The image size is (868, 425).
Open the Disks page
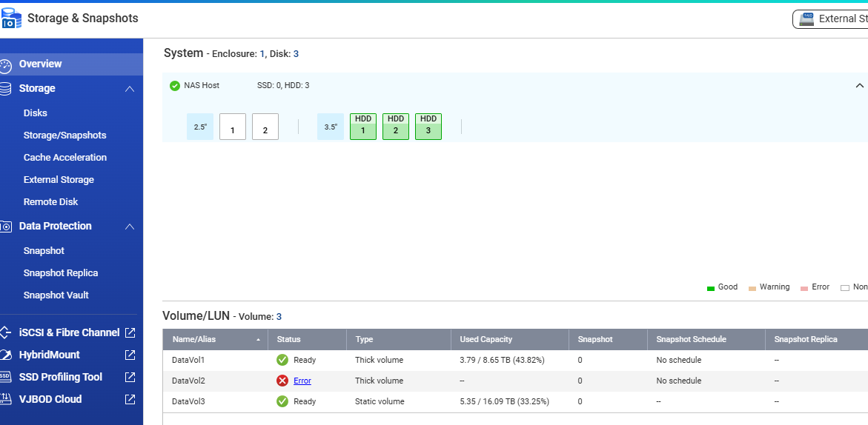(x=35, y=113)
